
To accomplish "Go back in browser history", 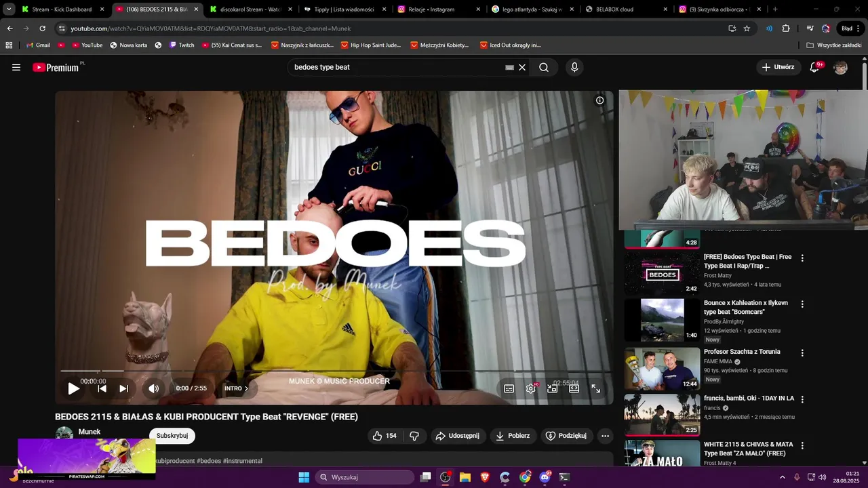I will tap(9, 28).
